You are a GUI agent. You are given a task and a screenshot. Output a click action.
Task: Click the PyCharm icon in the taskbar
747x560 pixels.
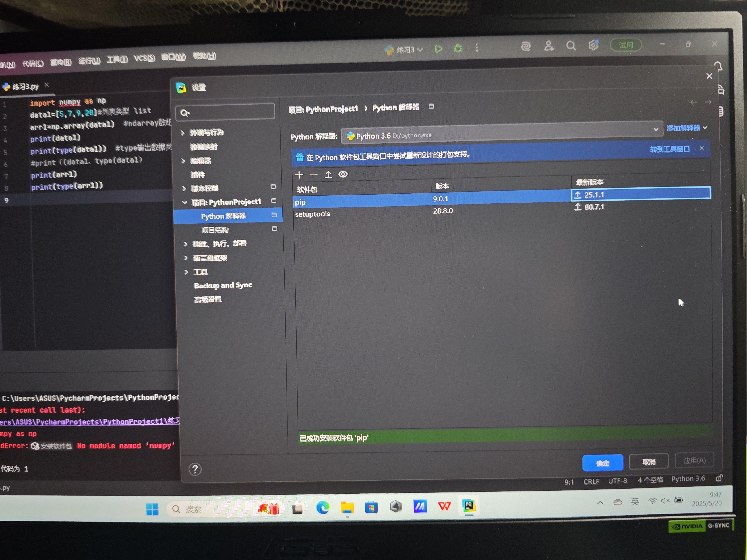pos(469,506)
